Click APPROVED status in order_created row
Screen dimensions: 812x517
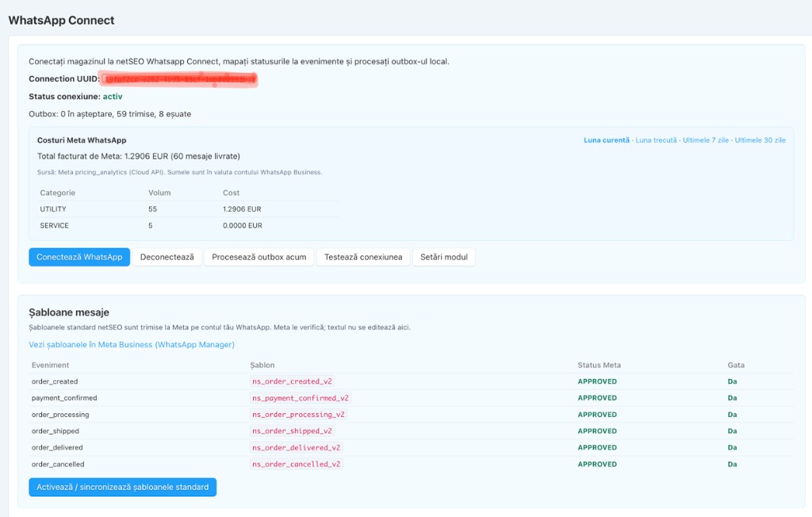click(x=597, y=381)
